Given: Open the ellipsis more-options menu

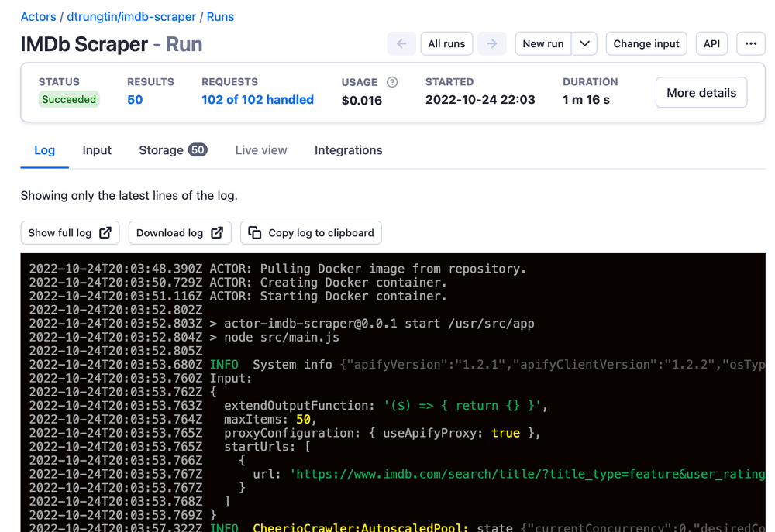Looking at the screenshot, I should (x=750, y=43).
